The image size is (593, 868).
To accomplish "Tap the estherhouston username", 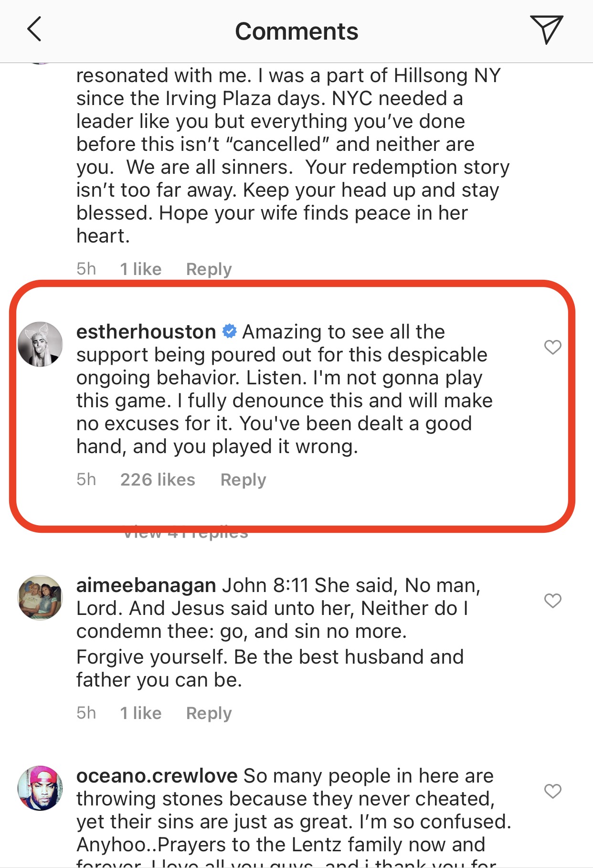I will (x=146, y=332).
